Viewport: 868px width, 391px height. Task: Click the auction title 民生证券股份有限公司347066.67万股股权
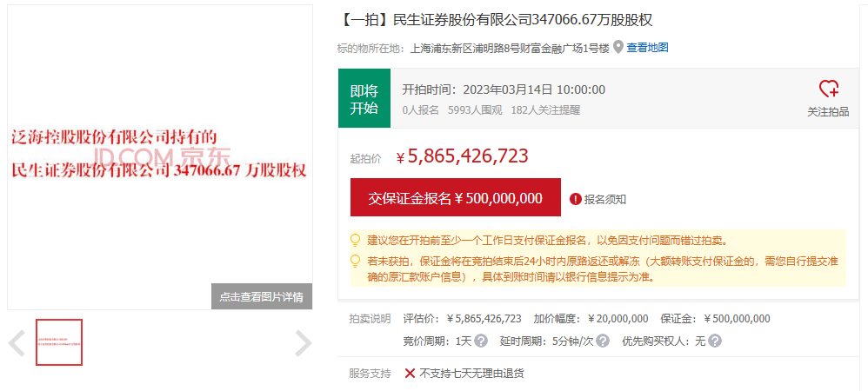coord(522,21)
